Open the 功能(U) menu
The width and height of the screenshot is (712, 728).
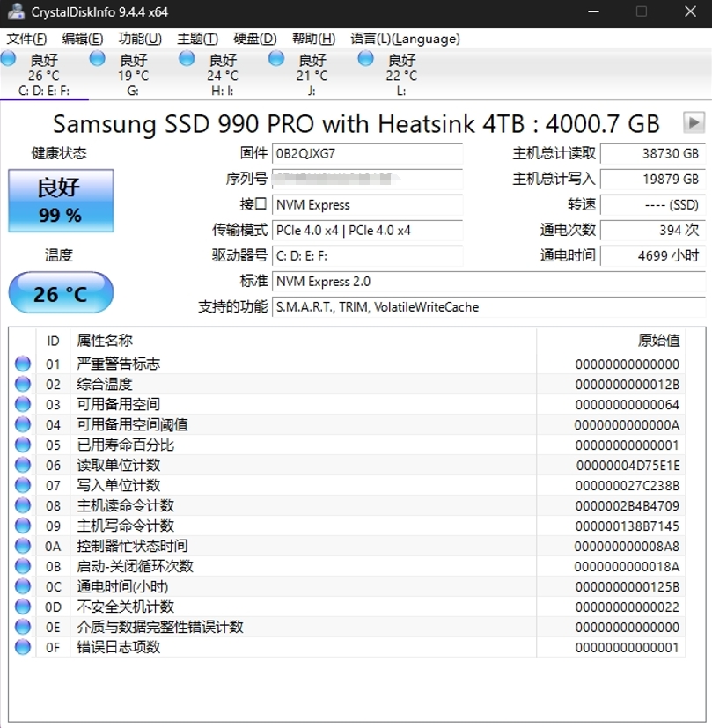pyautogui.click(x=140, y=39)
